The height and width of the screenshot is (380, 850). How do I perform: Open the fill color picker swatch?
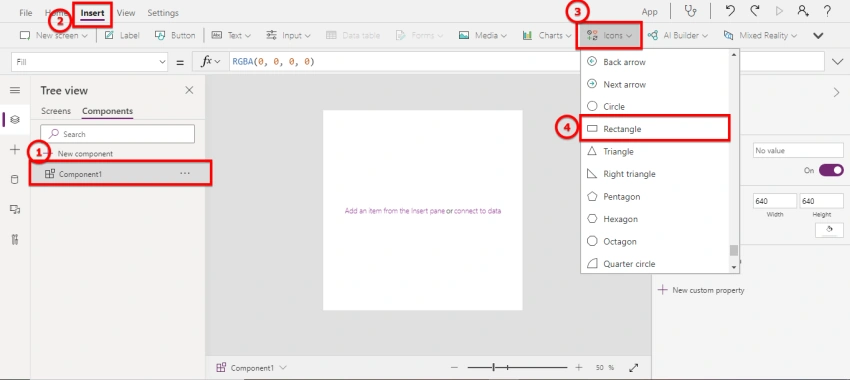(x=829, y=230)
